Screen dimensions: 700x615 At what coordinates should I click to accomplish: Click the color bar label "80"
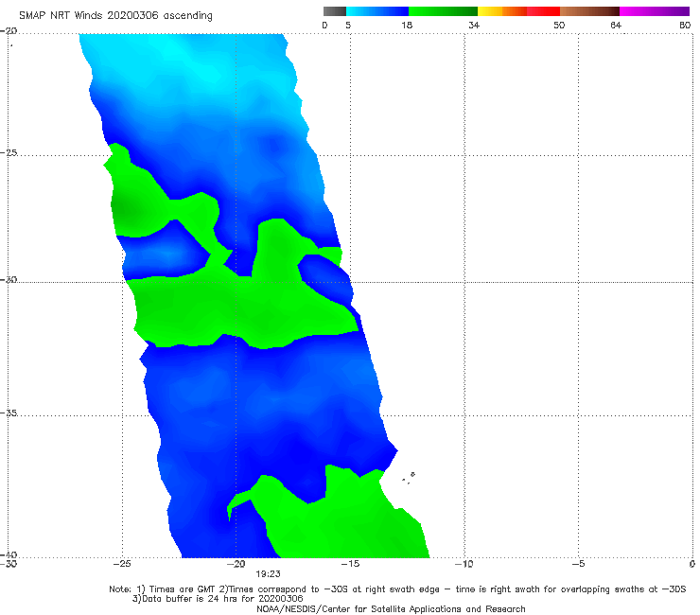tap(685, 26)
